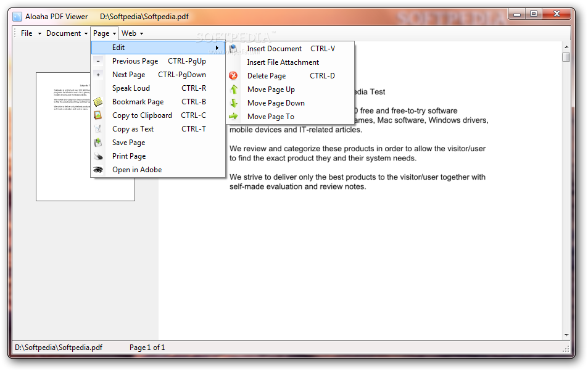Select Insert Document in the submenu
The image size is (588, 371).
290,49
